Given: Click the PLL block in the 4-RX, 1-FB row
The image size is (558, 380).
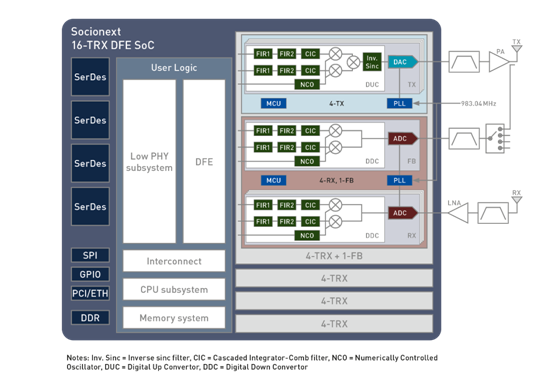Looking at the screenshot, I should pyautogui.click(x=400, y=180).
